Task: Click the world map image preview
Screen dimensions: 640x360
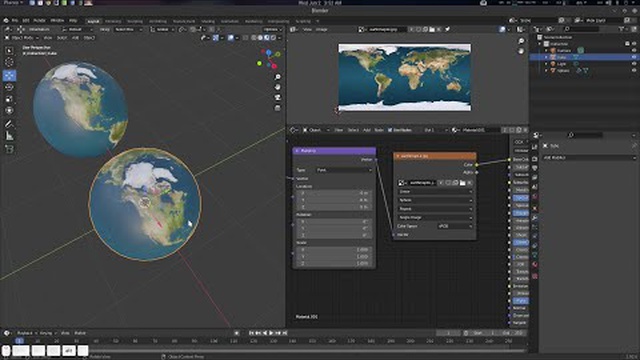Action: 404,77
